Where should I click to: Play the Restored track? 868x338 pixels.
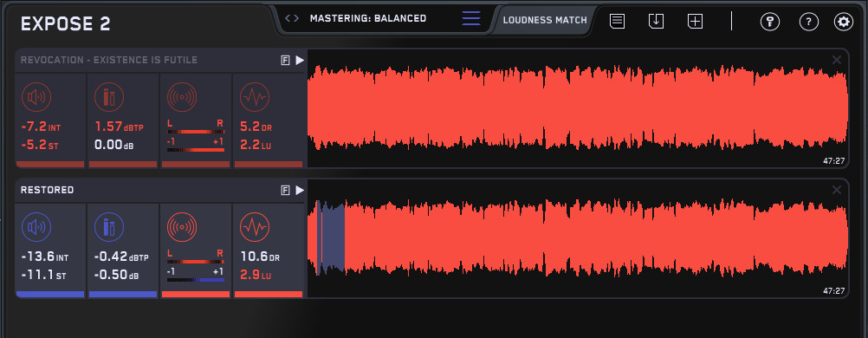[x=300, y=191]
